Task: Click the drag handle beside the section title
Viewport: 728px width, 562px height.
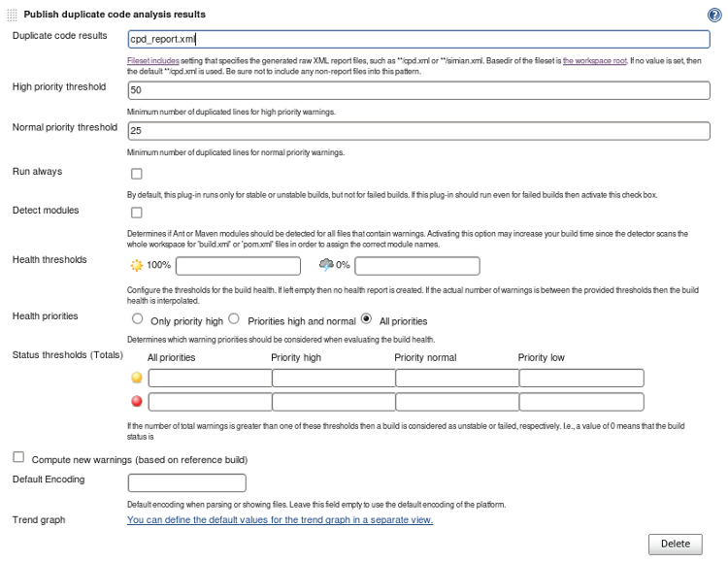Action: click(x=12, y=16)
